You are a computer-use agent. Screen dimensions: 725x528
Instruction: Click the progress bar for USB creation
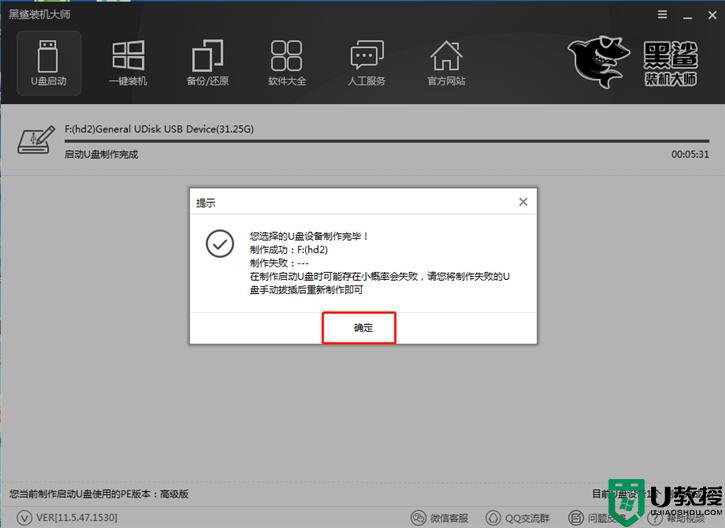point(387,141)
